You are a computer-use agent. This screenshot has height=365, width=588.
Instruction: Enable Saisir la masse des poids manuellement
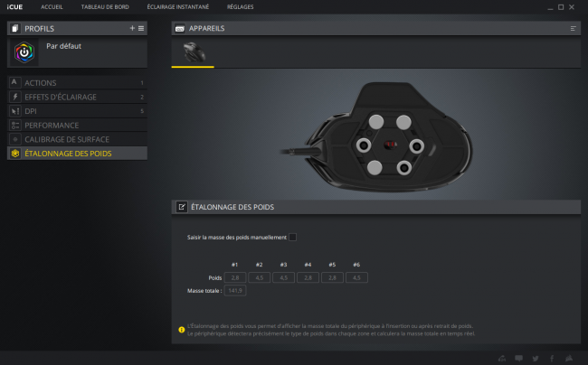coord(292,237)
